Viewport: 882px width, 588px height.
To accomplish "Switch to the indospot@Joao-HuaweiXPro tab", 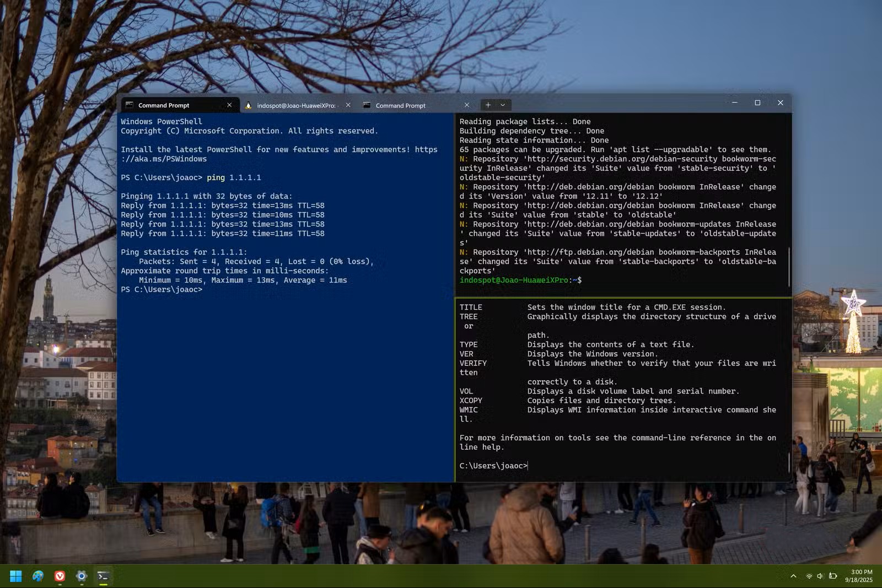I will click(296, 105).
